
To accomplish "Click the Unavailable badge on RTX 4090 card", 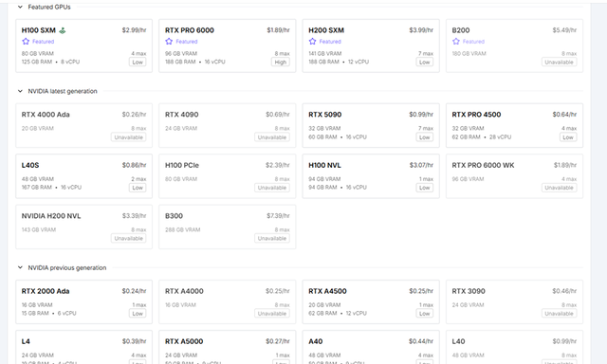I will pyautogui.click(x=272, y=137).
